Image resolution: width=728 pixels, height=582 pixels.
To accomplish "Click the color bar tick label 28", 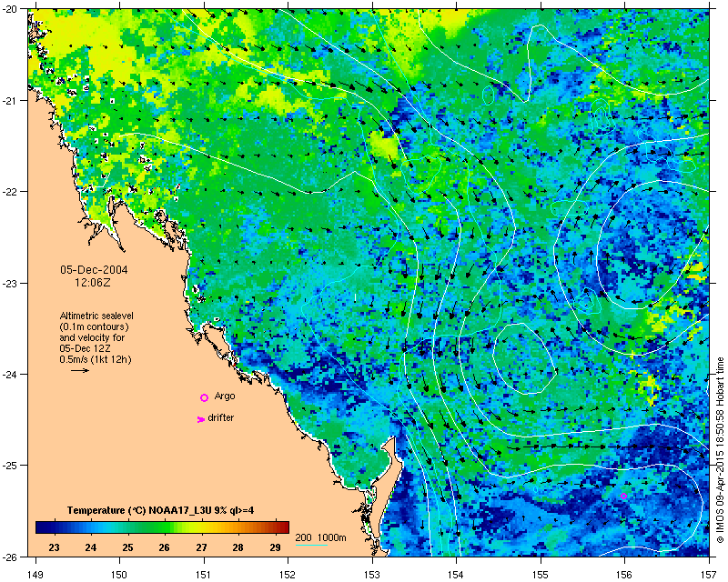I will tap(238, 547).
